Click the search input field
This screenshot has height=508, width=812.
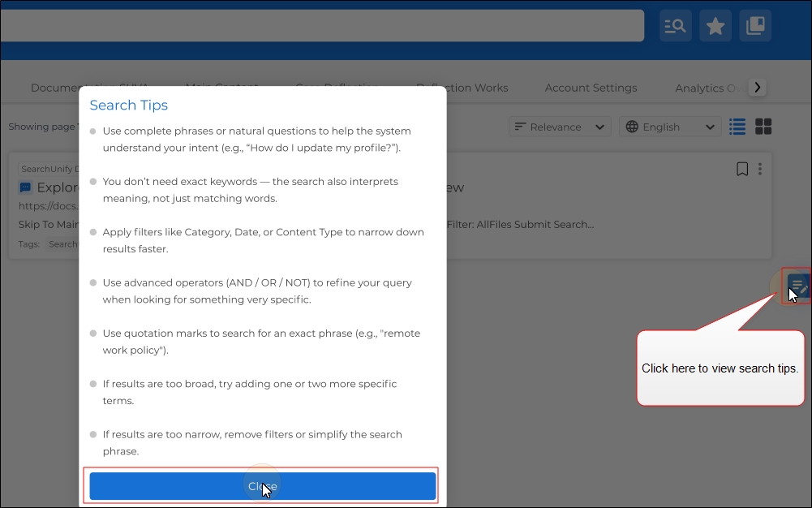[x=324, y=26]
